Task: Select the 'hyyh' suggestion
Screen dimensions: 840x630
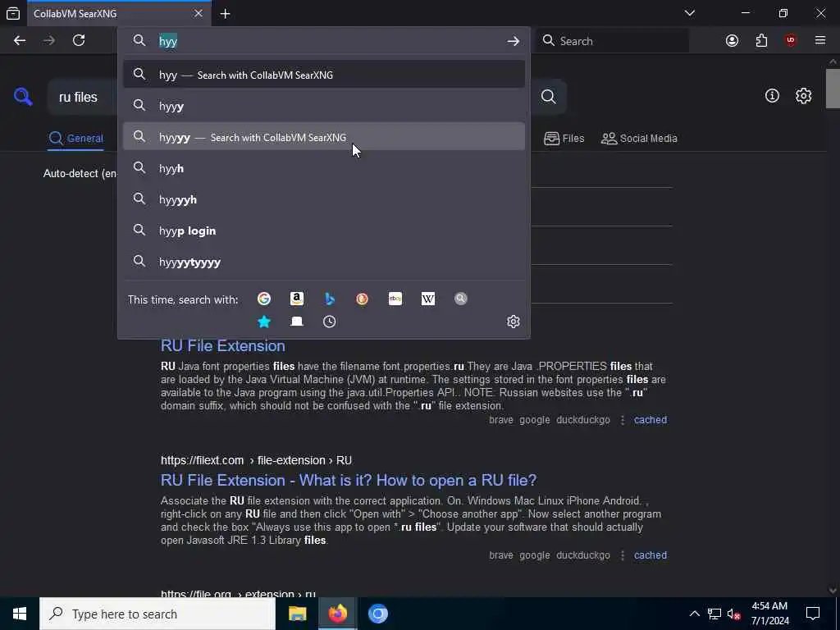Action: 323,168
